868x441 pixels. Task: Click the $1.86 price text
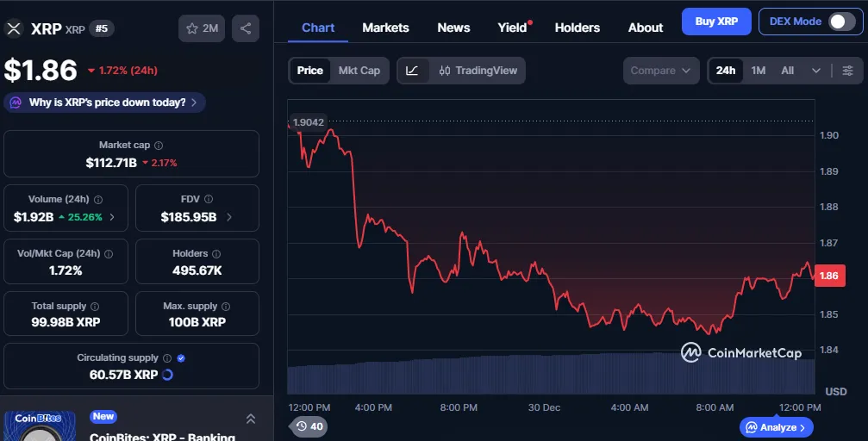tap(41, 71)
